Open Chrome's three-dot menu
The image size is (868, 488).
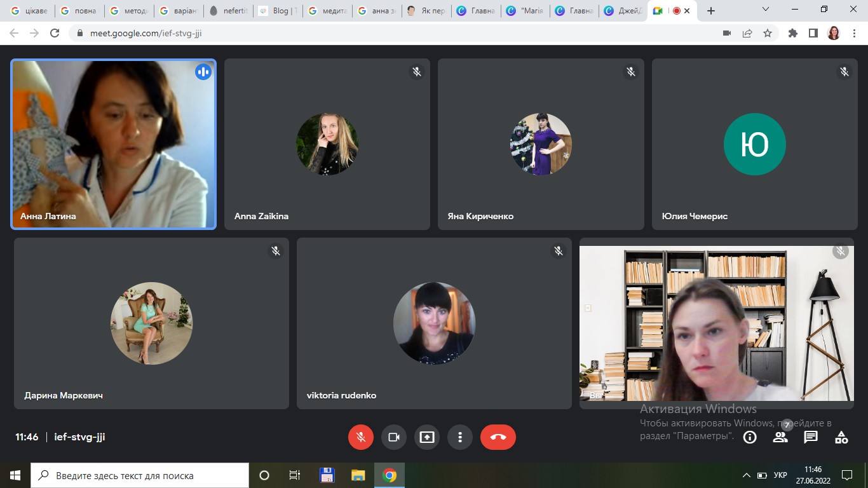(854, 33)
